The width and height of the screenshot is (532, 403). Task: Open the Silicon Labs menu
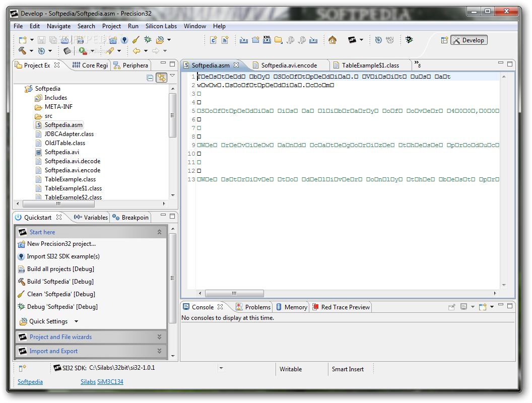[x=161, y=26]
